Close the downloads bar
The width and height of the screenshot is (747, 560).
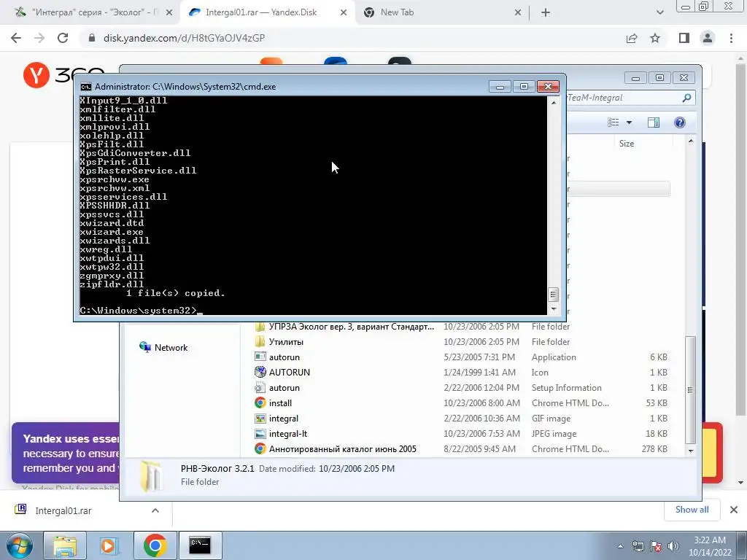tap(734, 510)
